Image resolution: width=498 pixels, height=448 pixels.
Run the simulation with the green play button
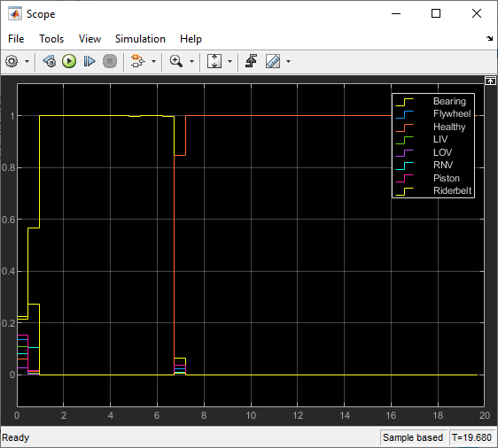[69, 61]
